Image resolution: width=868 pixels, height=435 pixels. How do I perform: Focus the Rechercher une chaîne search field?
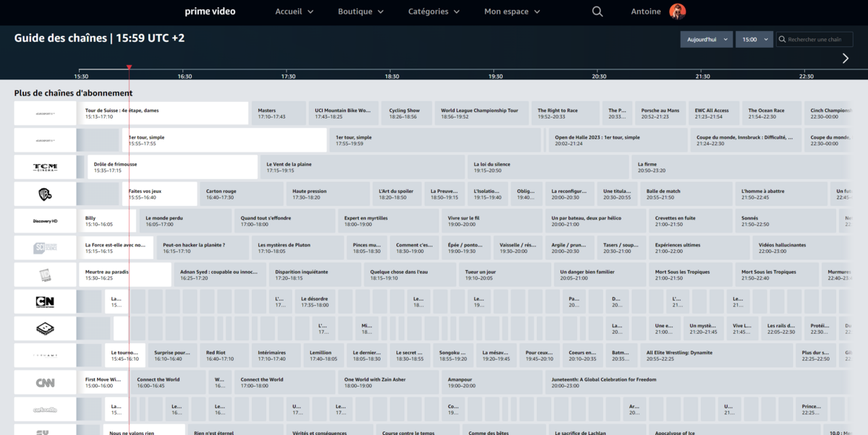tap(814, 40)
